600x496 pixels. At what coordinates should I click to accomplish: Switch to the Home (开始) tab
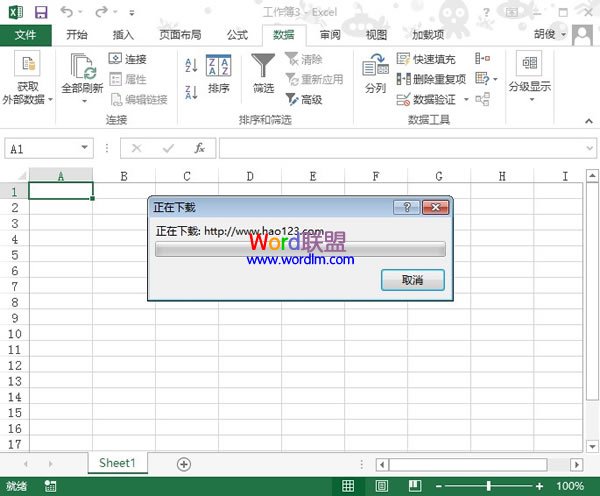click(x=77, y=35)
